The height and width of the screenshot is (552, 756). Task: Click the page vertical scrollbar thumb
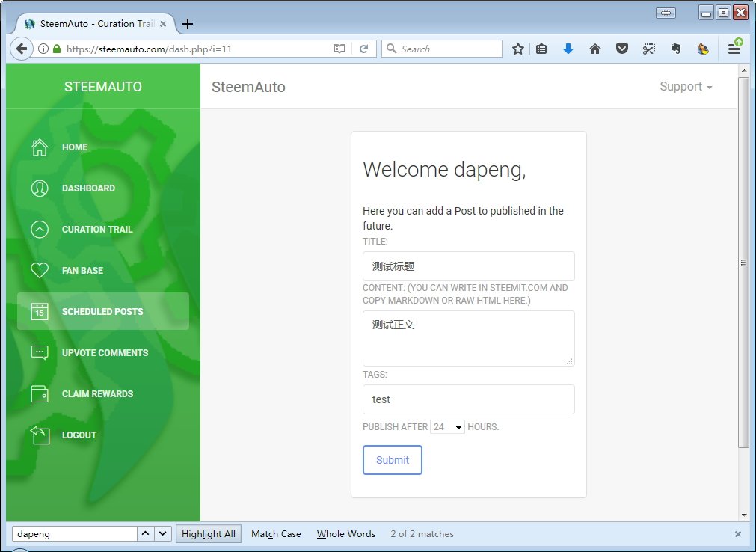click(x=744, y=263)
